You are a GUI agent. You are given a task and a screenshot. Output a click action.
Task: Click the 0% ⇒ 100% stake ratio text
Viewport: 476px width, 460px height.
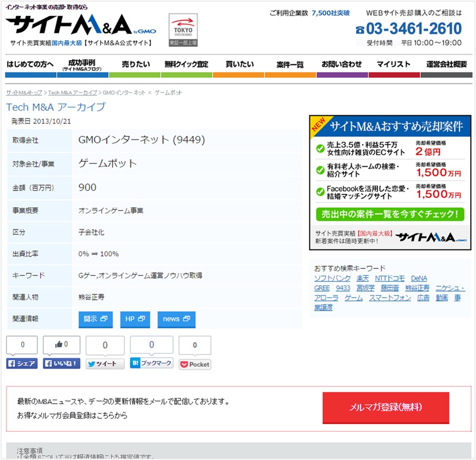click(x=98, y=254)
